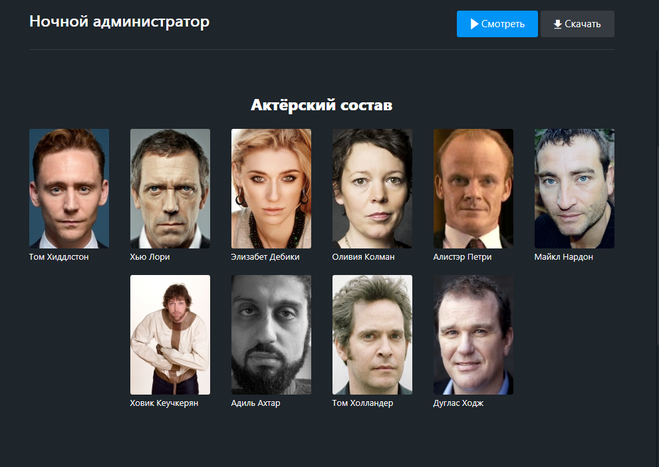Open Том Холландер's photo
Image resolution: width=659 pixels, height=467 pixels.
[x=372, y=335]
